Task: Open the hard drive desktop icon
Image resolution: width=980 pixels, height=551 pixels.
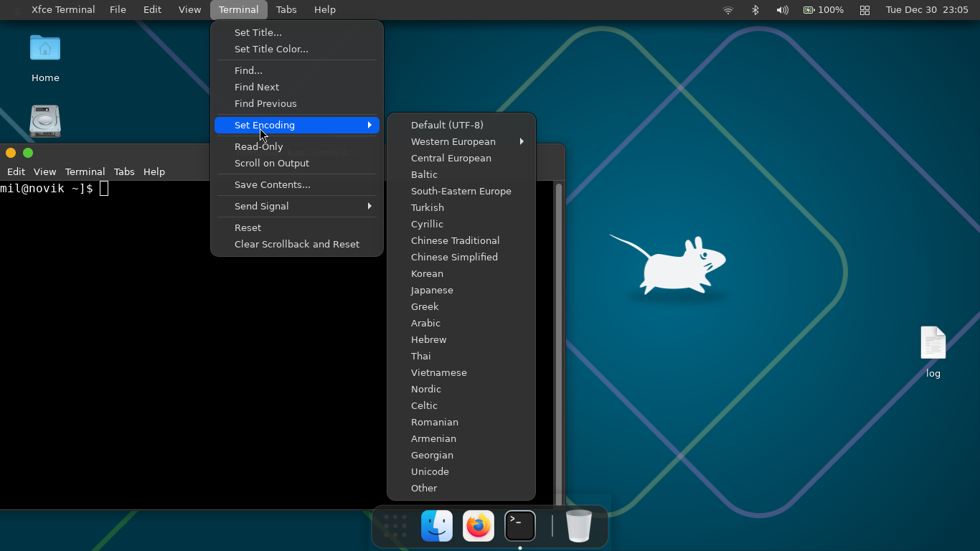Action: point(45,121)
